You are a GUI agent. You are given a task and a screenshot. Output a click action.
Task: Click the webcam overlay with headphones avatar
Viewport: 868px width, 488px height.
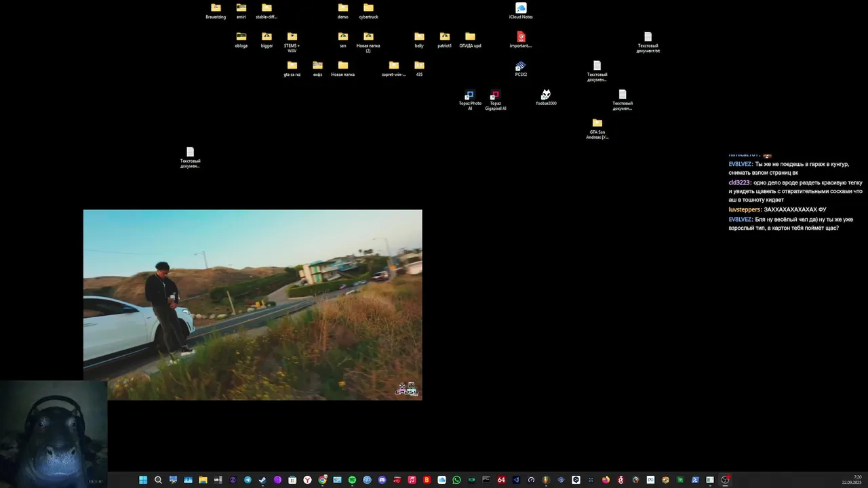click(x=54, y=434)
